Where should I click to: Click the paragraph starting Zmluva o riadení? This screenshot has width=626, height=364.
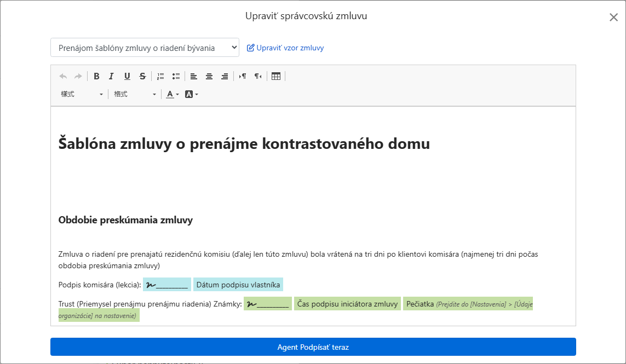(298, 260)
